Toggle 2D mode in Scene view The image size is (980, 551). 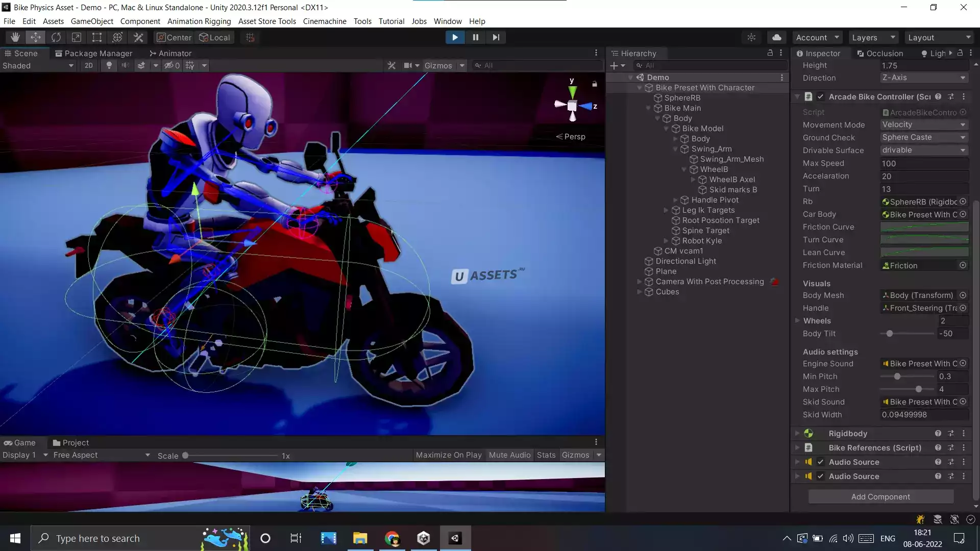89,65
